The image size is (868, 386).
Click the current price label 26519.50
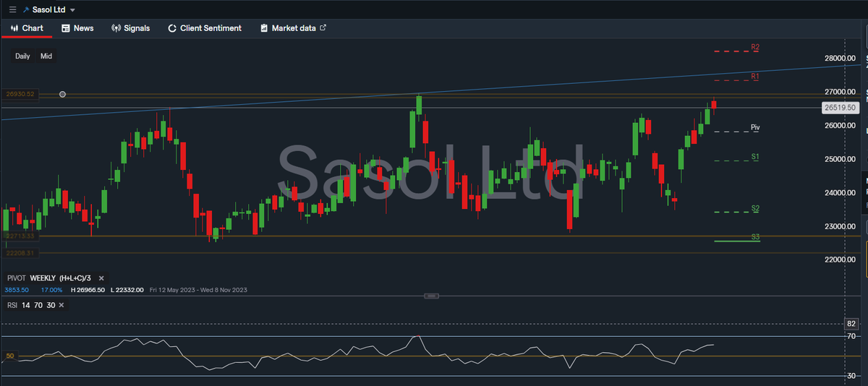[840, 107]
